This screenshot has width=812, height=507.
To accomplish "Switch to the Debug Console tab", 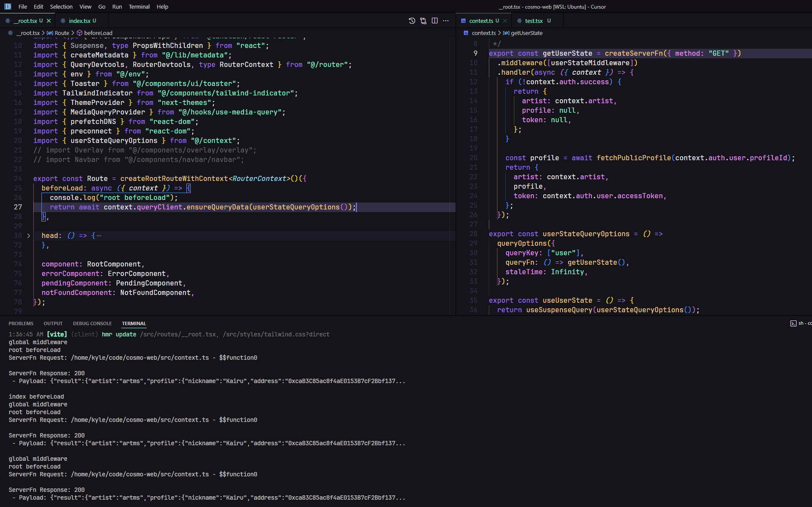I will point(92,323).
